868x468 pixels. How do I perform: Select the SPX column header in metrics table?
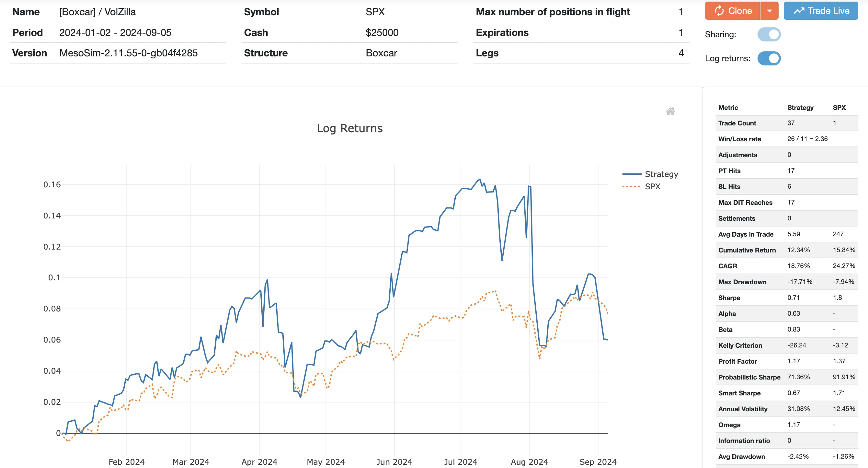[x=839, y=107]
